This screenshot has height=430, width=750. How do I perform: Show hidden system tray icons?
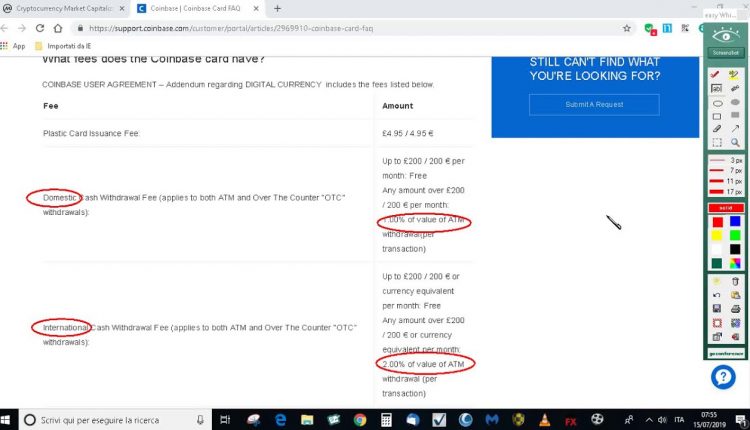tap(649, 420)
